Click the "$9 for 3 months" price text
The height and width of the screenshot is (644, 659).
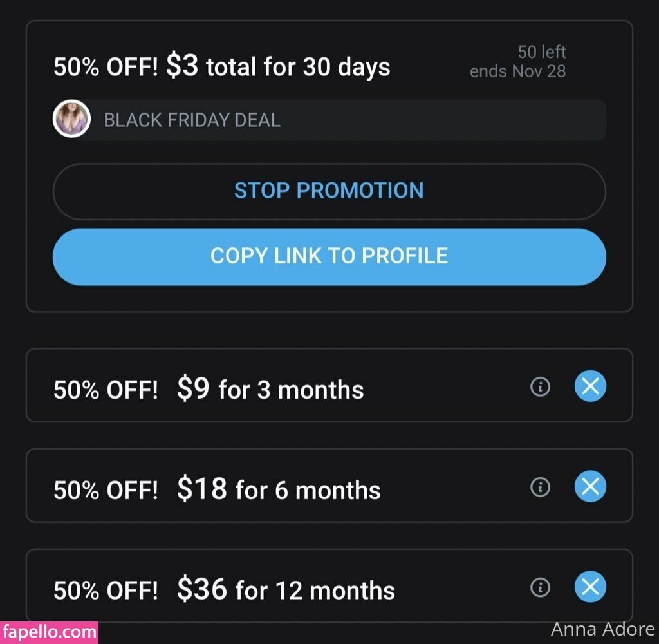click(270, 389)
